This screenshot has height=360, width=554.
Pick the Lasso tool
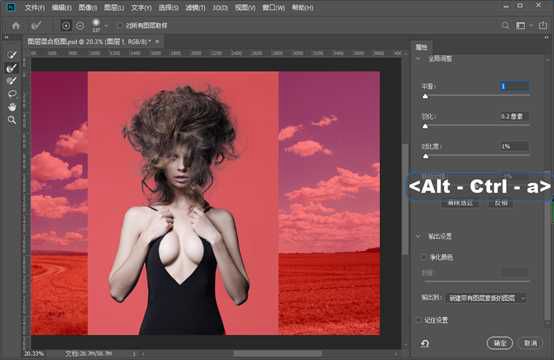pyautogui.click(x=12, y=94)
